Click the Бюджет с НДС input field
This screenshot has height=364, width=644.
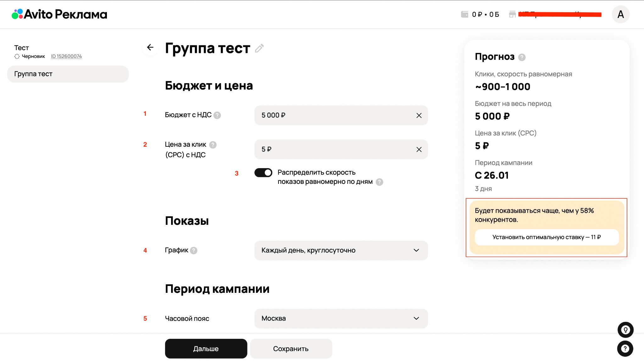(x=333, y=116)
